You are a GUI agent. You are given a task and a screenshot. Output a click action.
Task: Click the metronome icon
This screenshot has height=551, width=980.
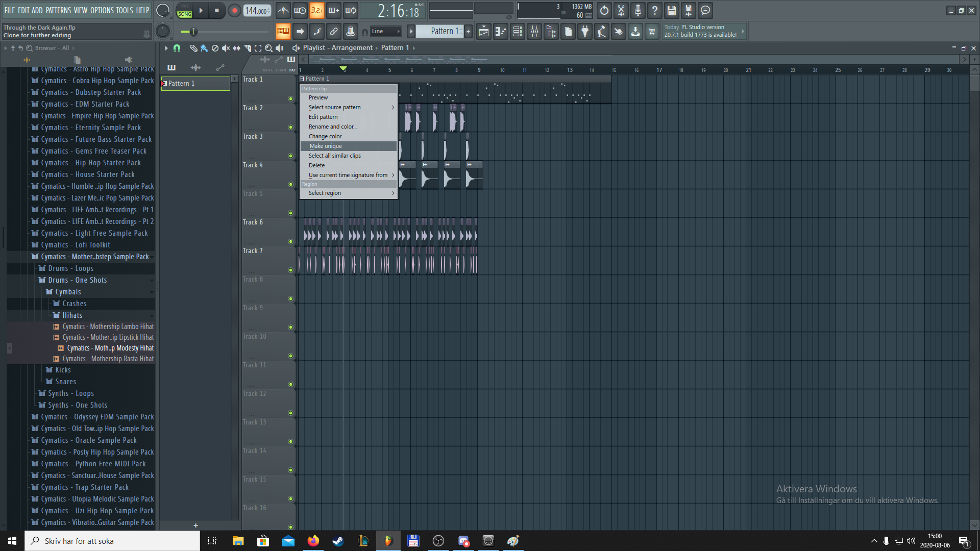click(x=283, y=10)
